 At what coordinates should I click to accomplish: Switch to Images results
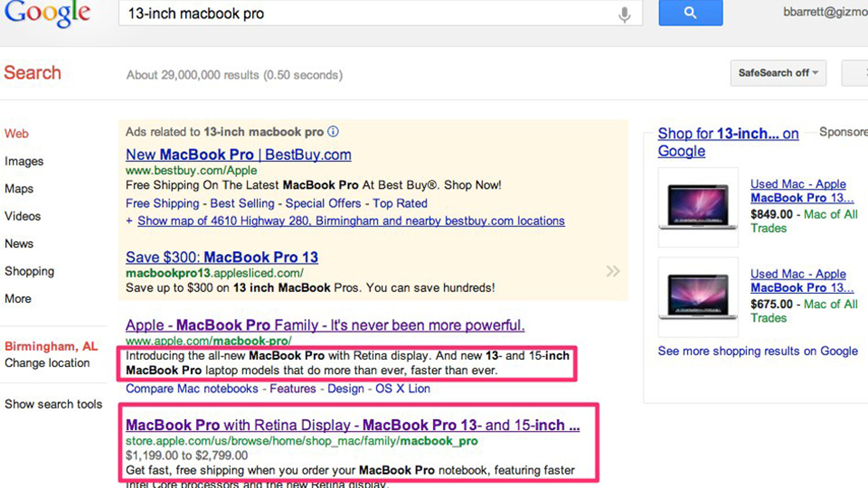(x=24, y=161)
